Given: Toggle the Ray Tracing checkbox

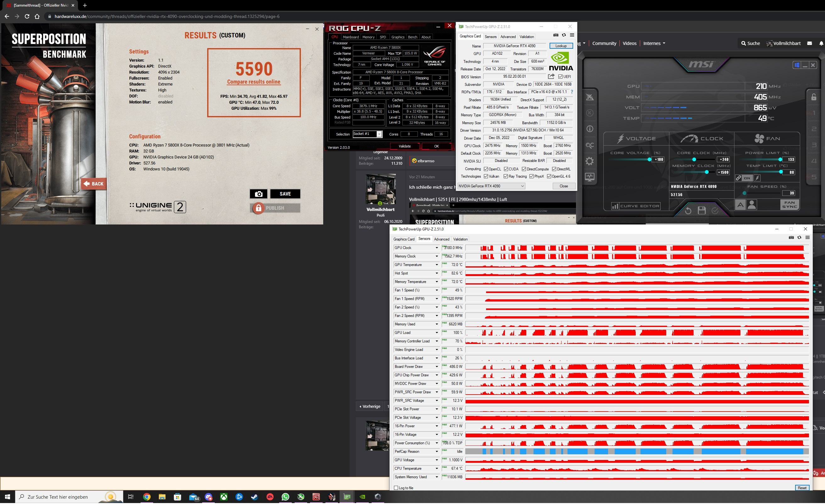Looking at the screenshot, I should tap(506, 176).
